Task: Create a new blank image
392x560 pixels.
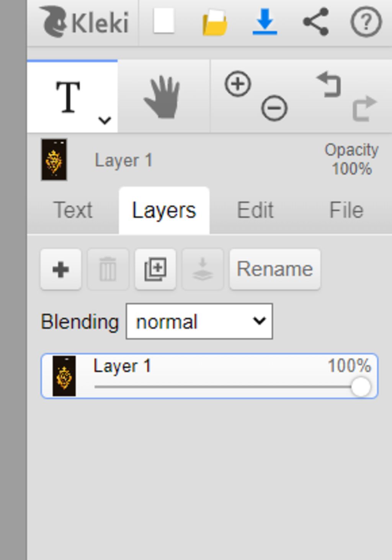Action: (x=164, y=21)
